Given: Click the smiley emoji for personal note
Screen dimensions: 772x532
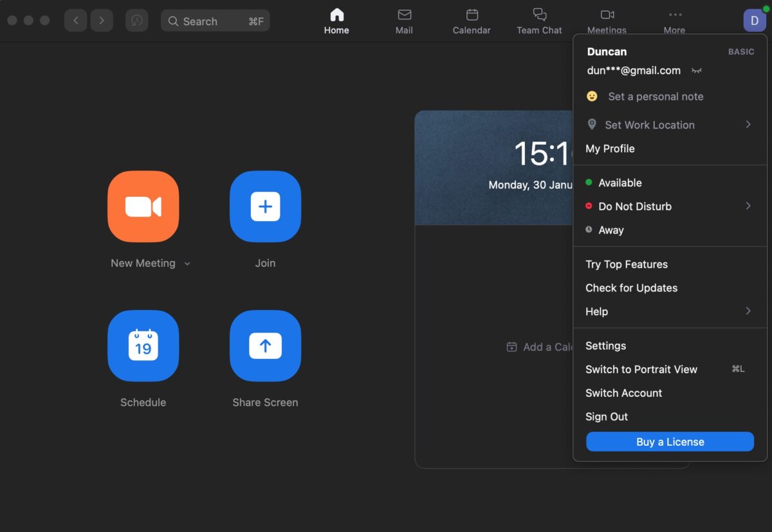Looking at the screenshot, I should [592, 96].
